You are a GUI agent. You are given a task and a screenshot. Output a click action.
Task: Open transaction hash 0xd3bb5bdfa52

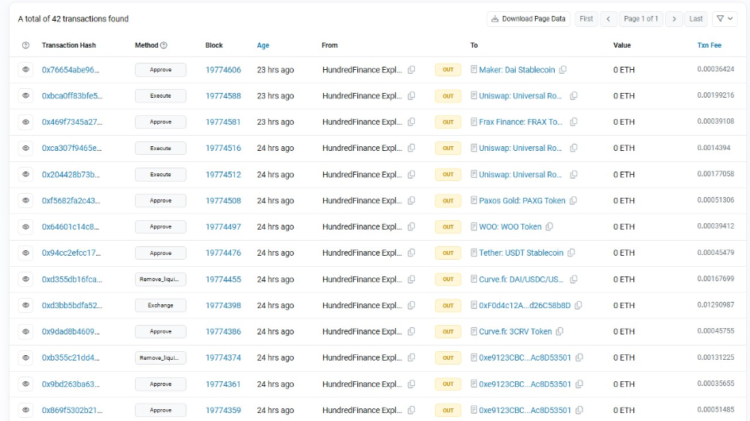[72, 305]
